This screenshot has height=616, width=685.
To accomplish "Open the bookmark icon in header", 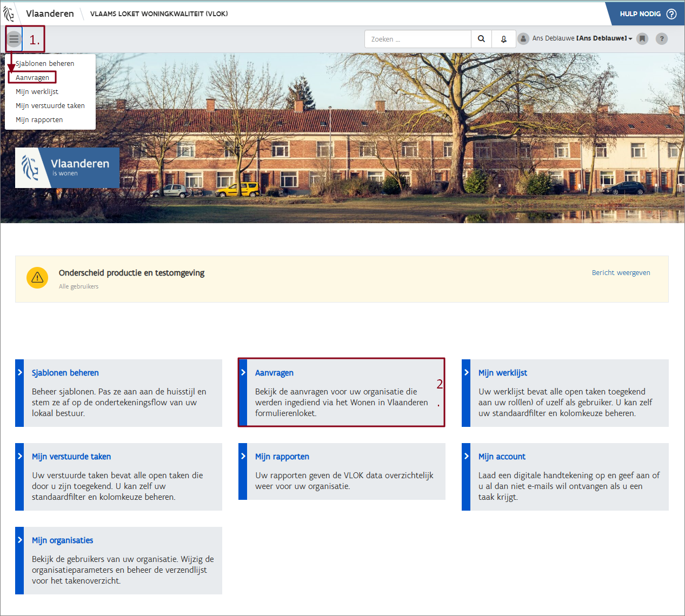I will tap(642, 39).
